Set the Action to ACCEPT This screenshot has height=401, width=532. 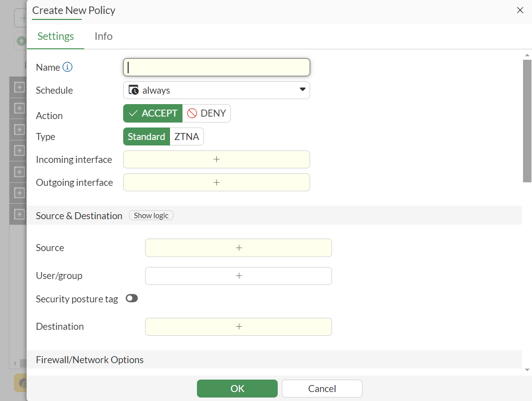[153, 113]
